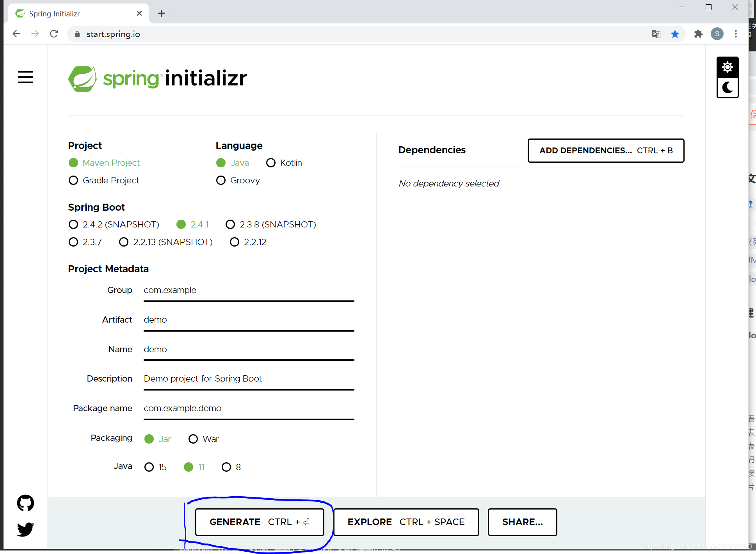756x554 pixels.
Task: Select Spring Boot 2.2.12
Action: (x=248, y=242)
